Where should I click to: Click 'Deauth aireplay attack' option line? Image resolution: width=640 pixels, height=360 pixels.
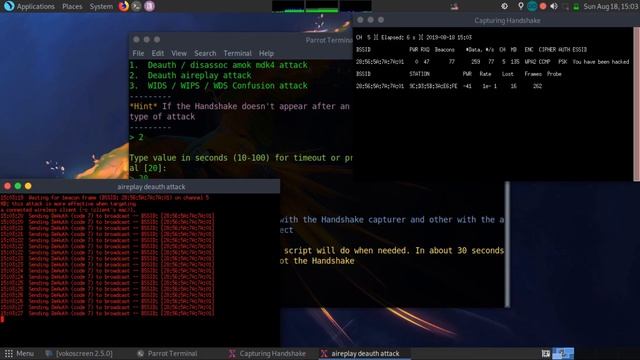tap(191, 76)
